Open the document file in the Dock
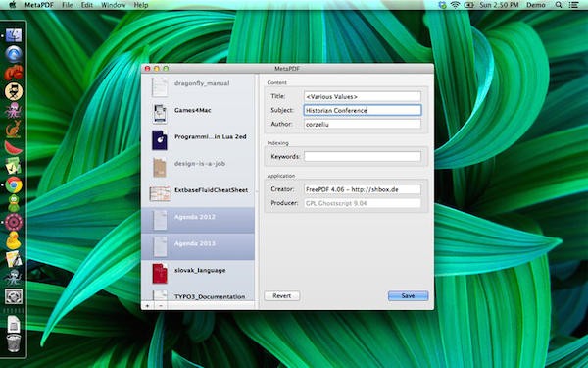Viewport: 588px width, 368px height. 14,324
